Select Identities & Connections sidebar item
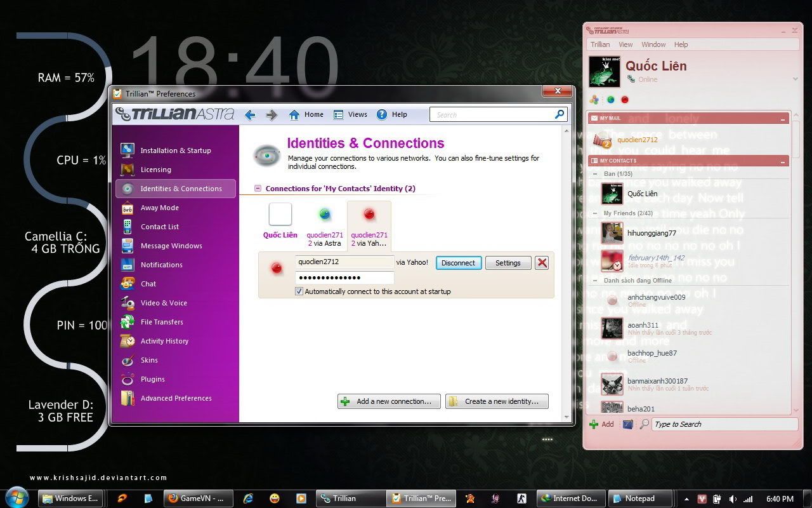The width and height of the screenshot is (812, 508). [175, 189]
